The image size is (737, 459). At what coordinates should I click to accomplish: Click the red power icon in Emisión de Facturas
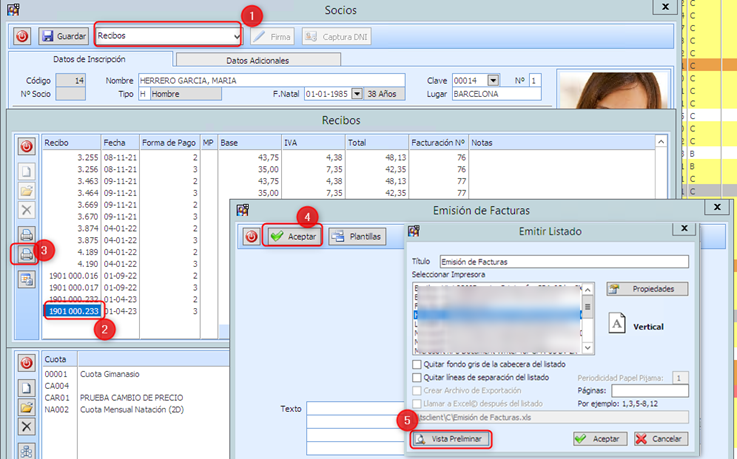(x=250, y=237)
